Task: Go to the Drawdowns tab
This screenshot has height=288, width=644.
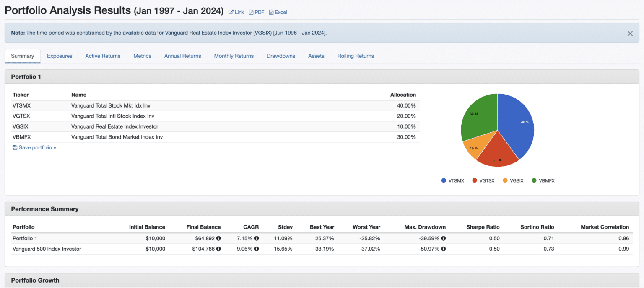Action: pyautogui.click(x=281, y=56)
